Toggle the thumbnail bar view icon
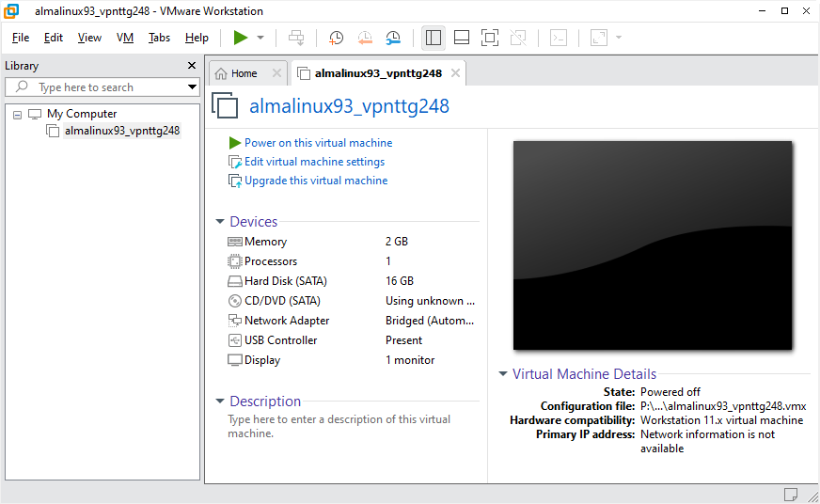 coord(462,38)
